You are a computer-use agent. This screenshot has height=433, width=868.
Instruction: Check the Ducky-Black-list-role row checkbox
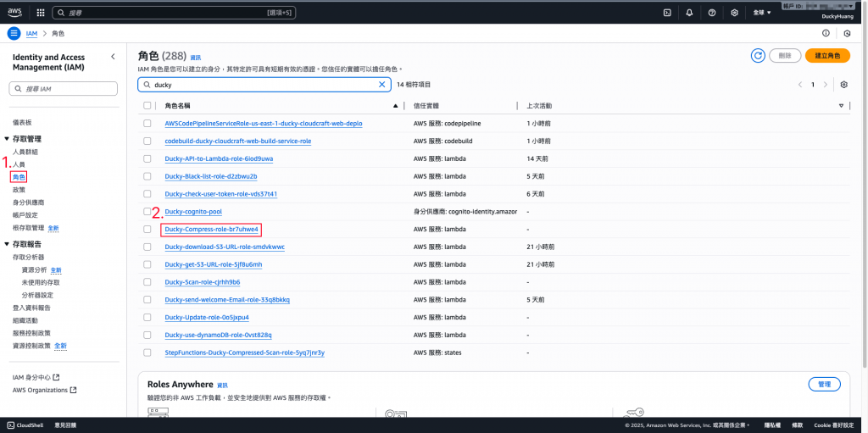pos(147,176)
